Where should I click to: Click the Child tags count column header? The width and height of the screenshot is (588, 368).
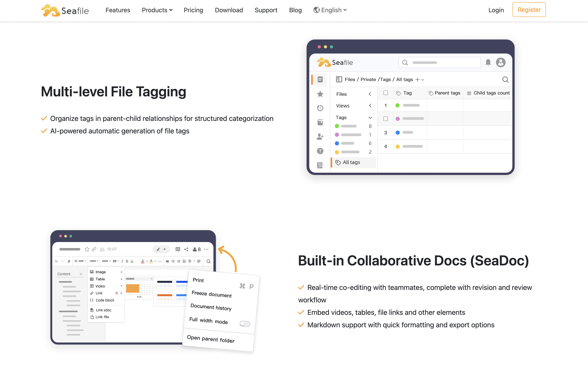(x=488, y=93)
